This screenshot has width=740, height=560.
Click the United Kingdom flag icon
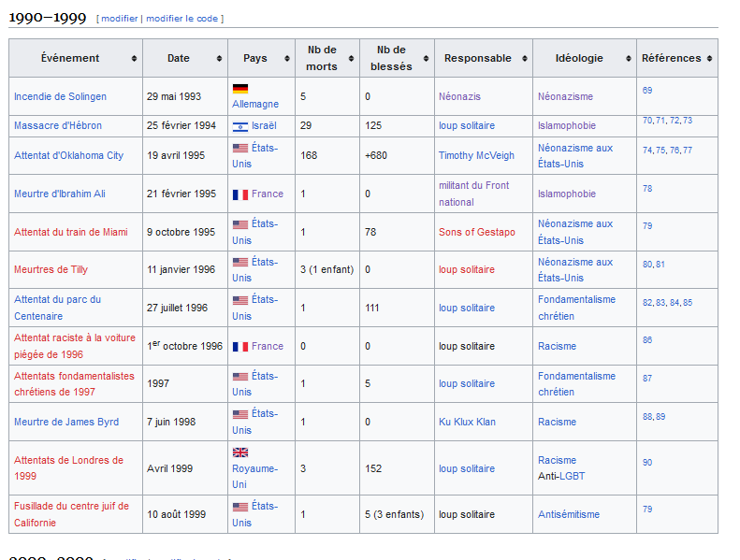coord(239,452)
